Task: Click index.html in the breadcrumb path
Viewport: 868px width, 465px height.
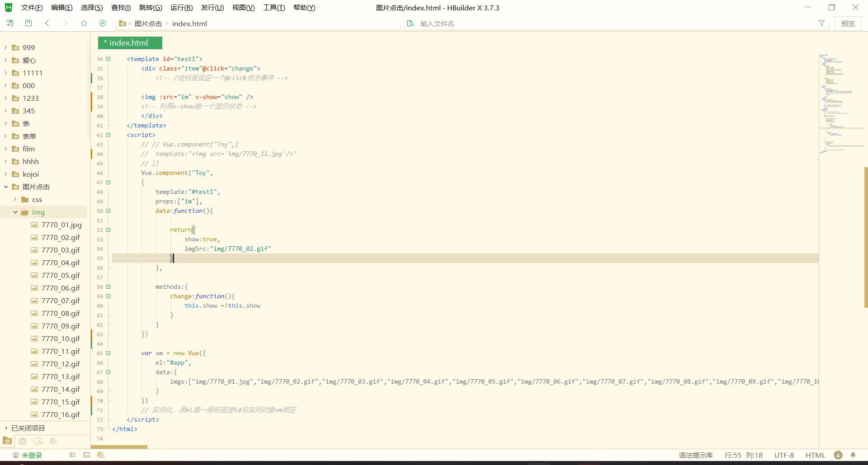Action: coord(189,23)
